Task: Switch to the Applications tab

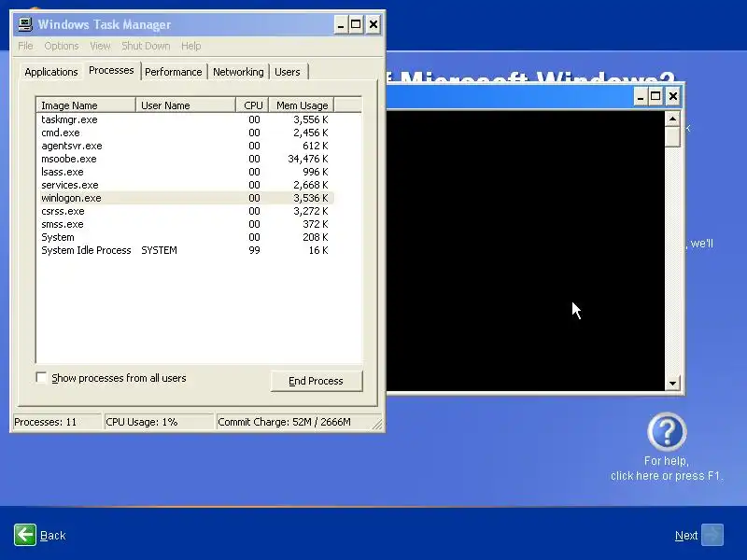Action: click(51, 72)
